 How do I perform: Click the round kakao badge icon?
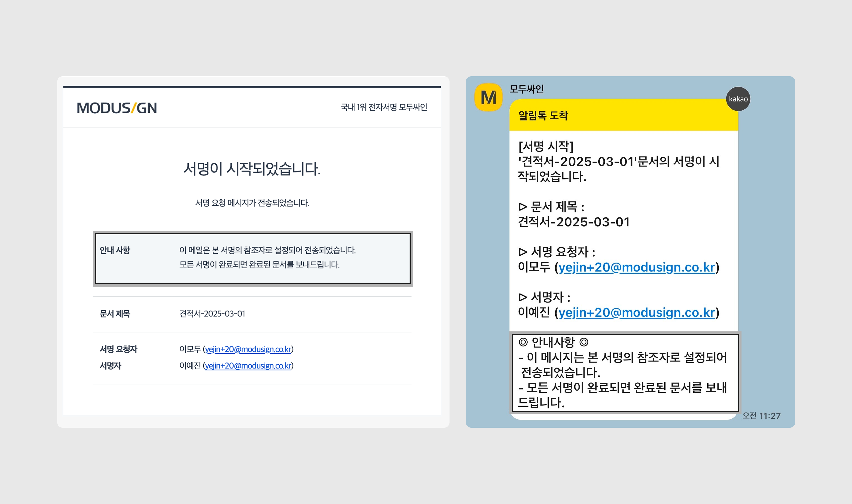click(738, 99)
